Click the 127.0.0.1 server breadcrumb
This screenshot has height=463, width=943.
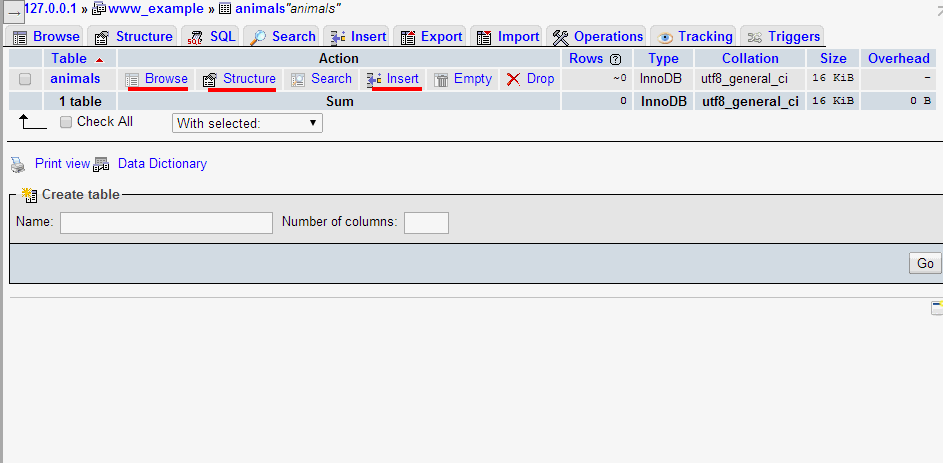pyautogui.click(x=51, y=9)
